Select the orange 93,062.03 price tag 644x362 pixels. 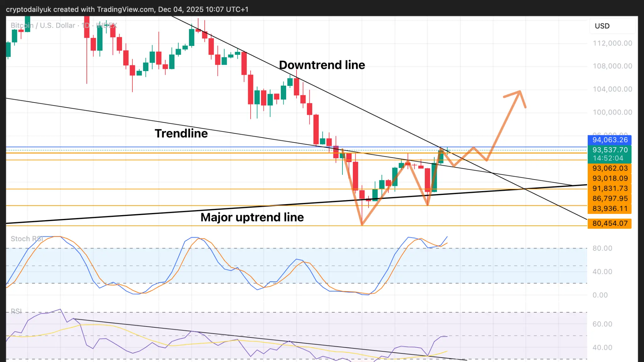[x=610, y=168]
